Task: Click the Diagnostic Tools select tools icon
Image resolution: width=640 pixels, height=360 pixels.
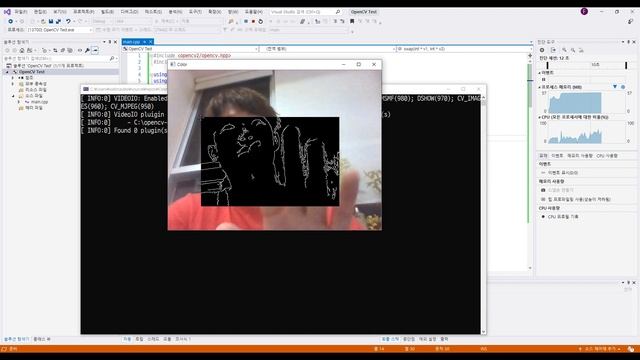Action: coord(553,50)
